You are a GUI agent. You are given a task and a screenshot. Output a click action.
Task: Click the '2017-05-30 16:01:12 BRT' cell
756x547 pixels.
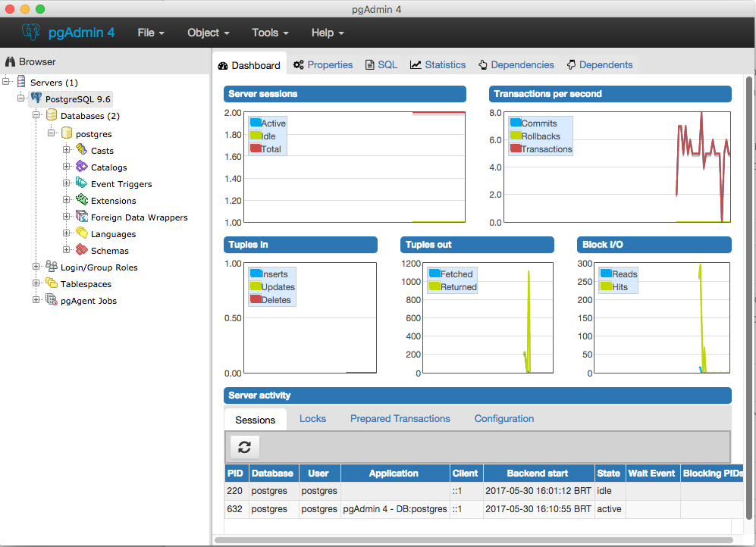(538, 491)
